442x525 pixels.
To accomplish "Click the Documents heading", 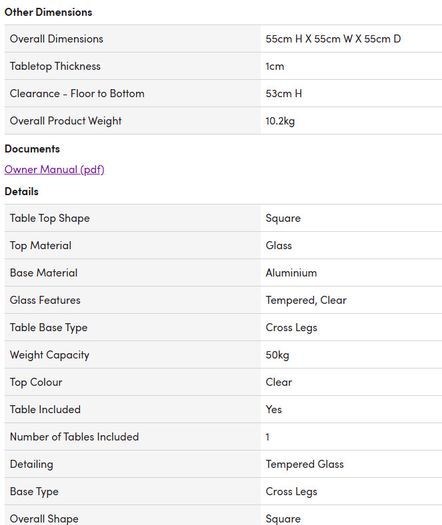I will (x=32, y=149).
